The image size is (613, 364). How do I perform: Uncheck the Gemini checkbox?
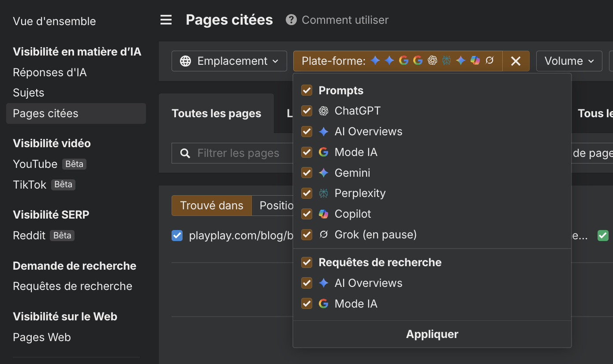pos(306,173)
